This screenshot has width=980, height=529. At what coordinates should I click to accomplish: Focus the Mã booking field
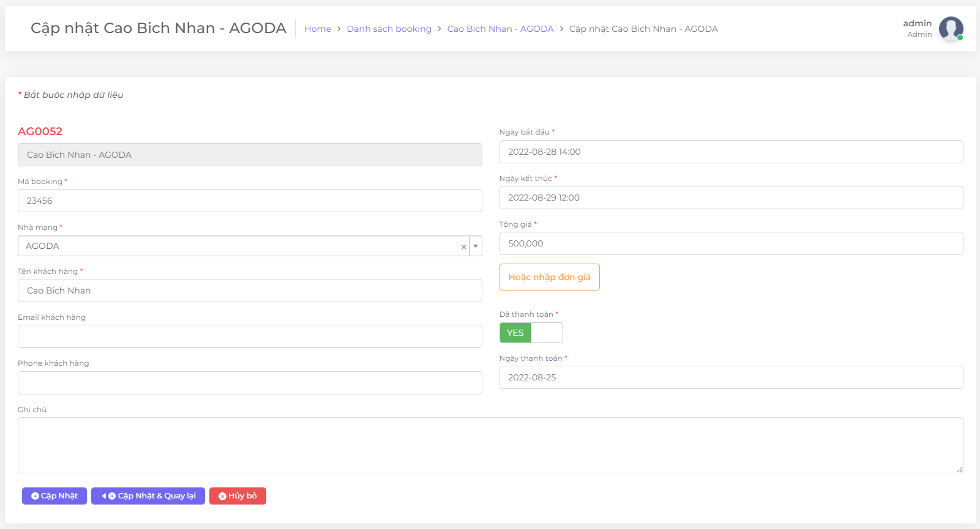point(250,201)
